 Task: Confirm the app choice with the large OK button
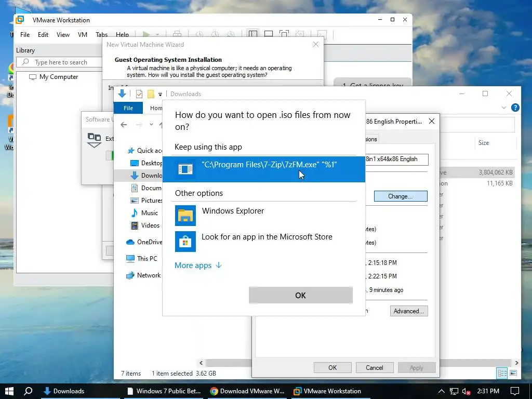tap(301, 295)
